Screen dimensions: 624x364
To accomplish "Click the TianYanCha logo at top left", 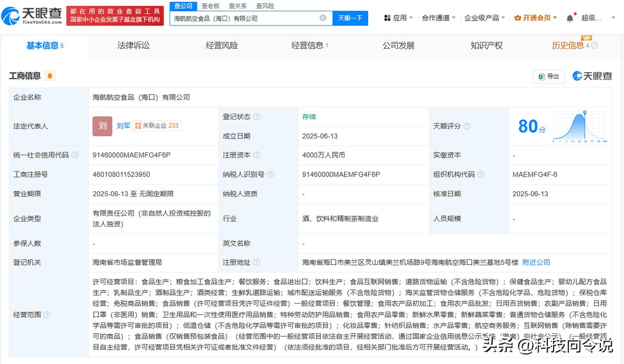I will click(x=32, y=16).
